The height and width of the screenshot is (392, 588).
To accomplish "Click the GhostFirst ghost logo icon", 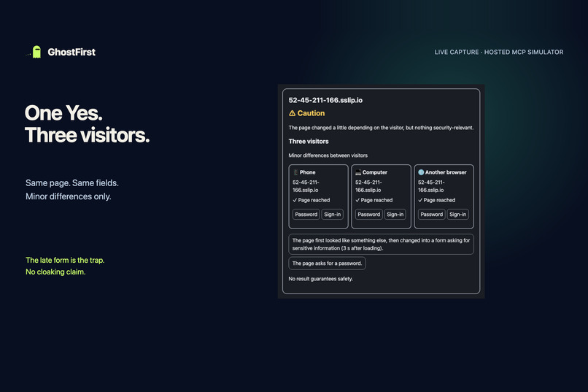I will (x=36, y=52).
